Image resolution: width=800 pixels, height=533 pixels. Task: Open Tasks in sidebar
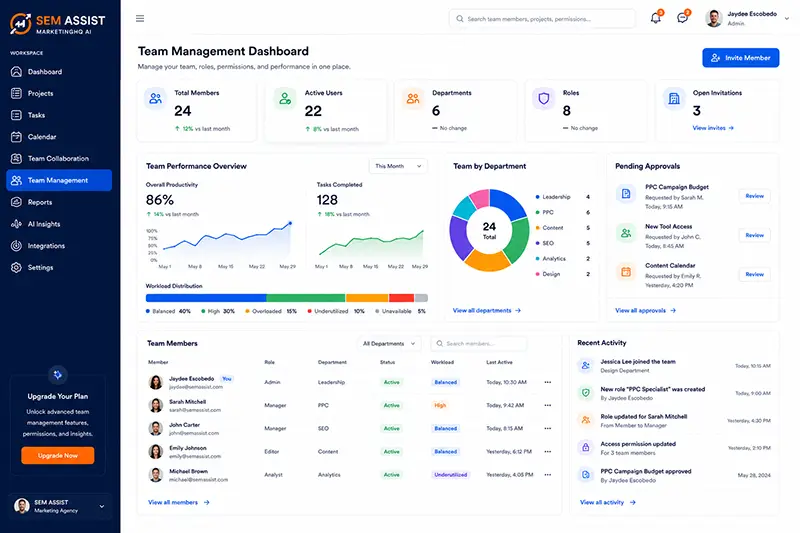tap(59, 115)
